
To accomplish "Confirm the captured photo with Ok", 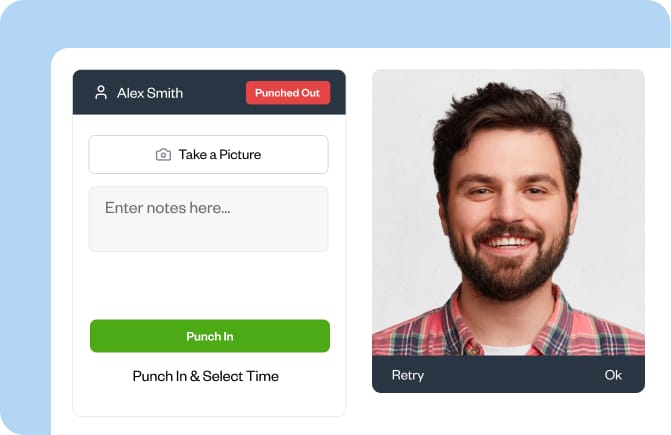I will (613, 375).
